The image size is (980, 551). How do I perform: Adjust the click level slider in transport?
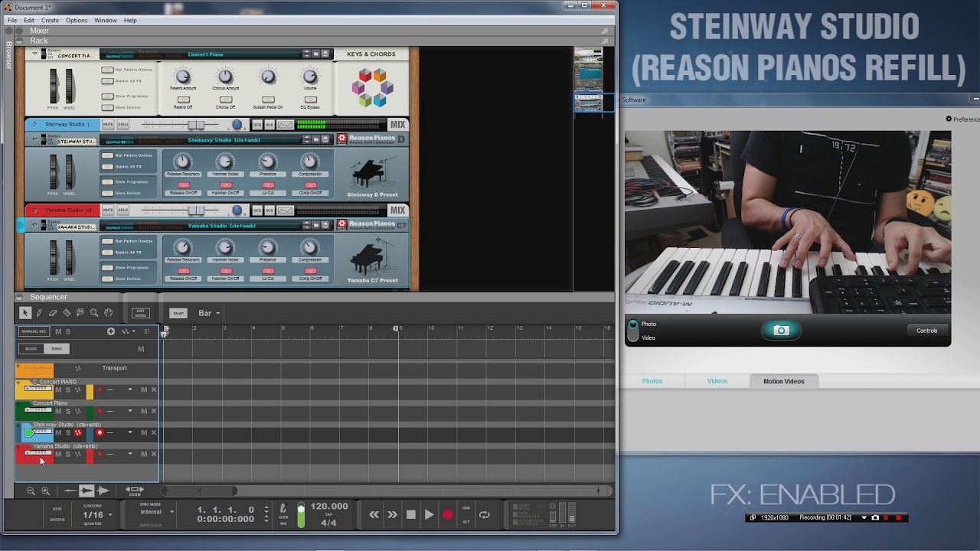301,515
